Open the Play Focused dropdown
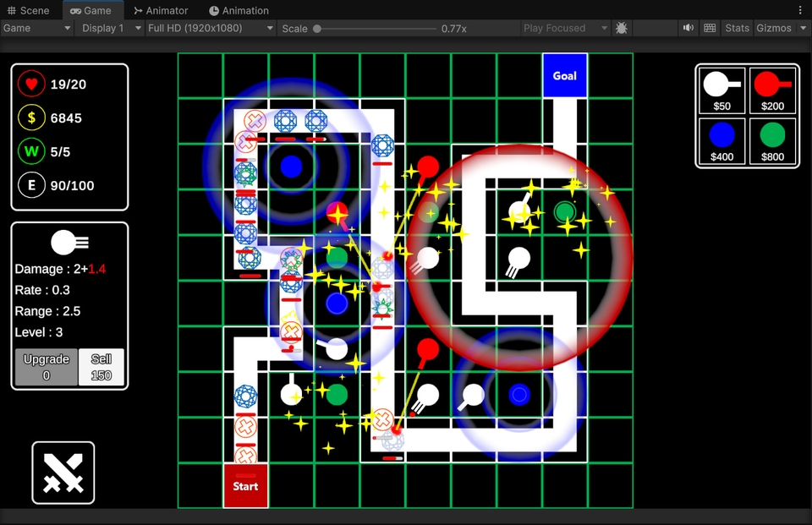This screenshot has width=812, height=525. 565,28
